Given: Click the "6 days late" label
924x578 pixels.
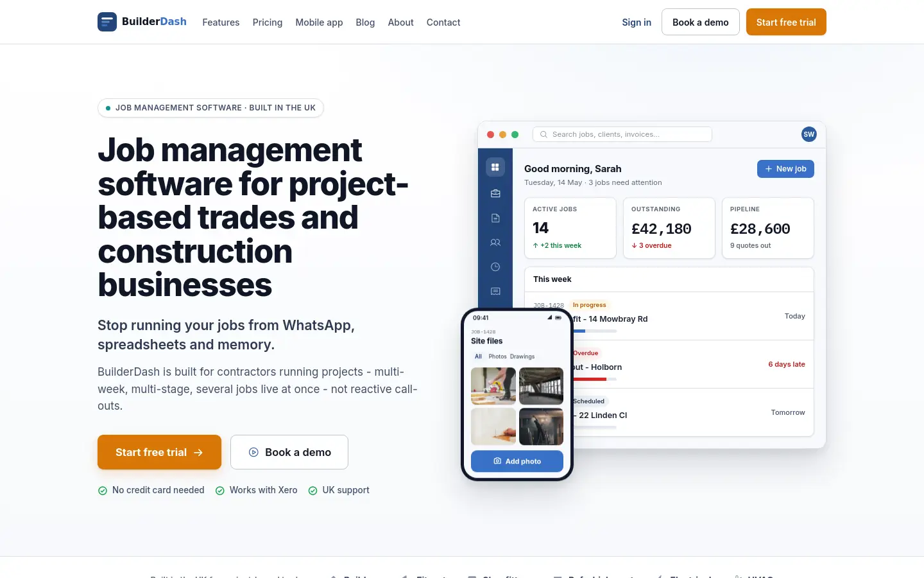Looking at the screenshot, I should pyautogui.click(x=787, y=364).
